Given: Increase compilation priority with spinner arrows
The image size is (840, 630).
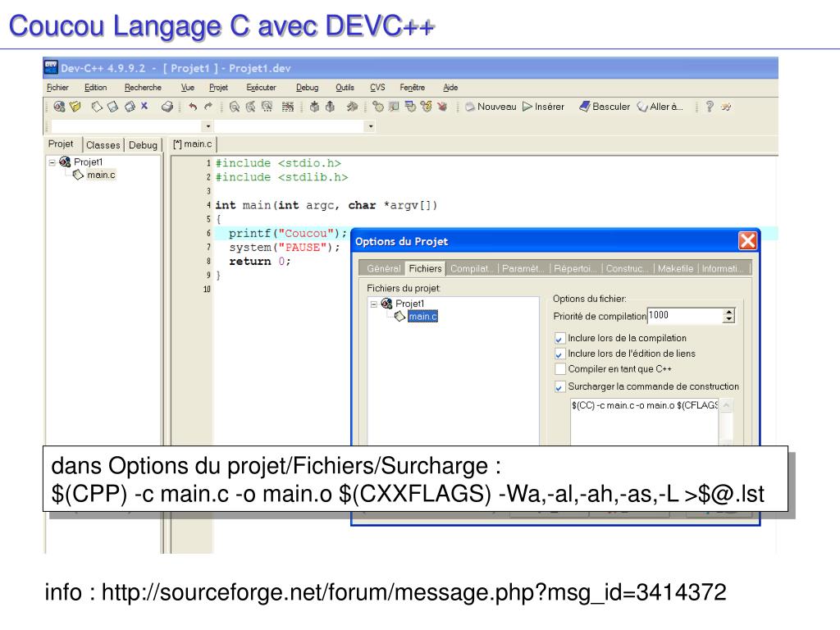Looking at the screenshot, I should point(728,313).
